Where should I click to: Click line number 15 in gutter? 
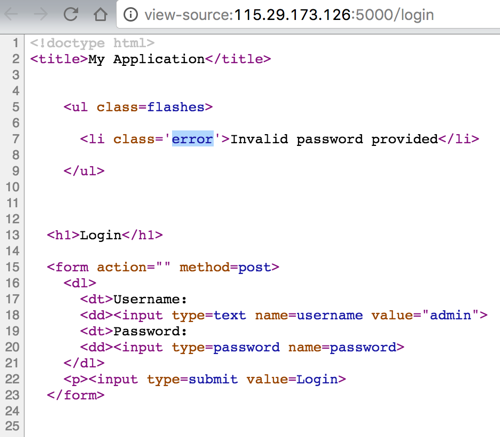tap(12, 267)
